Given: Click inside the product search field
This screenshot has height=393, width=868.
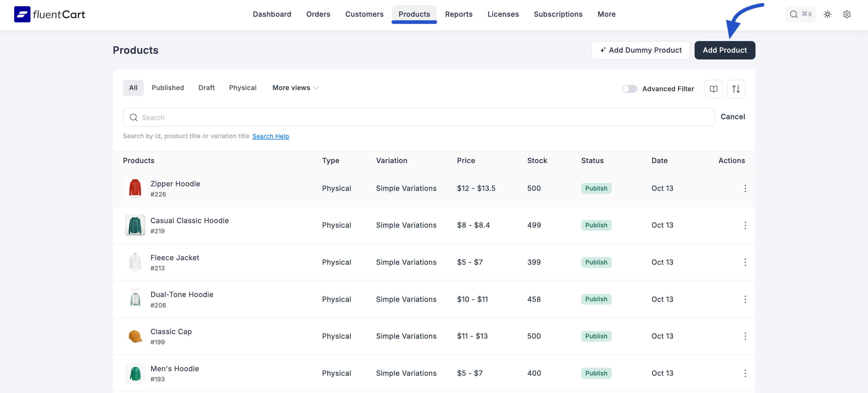Looking at the screenshot, I should click(337, 117).
